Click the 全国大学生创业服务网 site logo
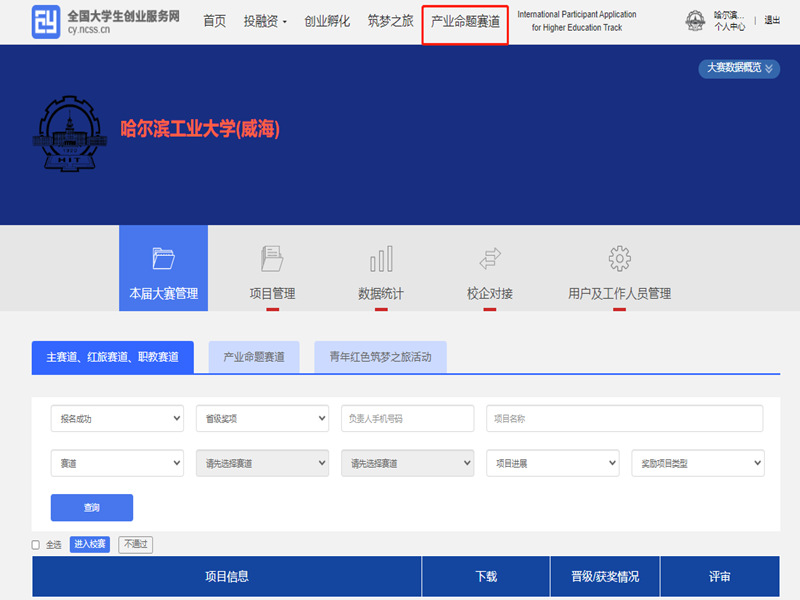Viewport: 800px width, 600px height. 46,21
